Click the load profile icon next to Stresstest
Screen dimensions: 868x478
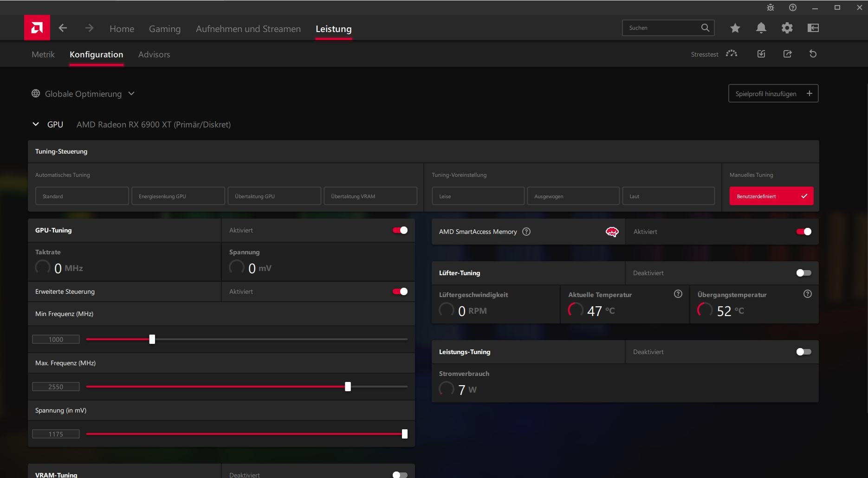761,54
